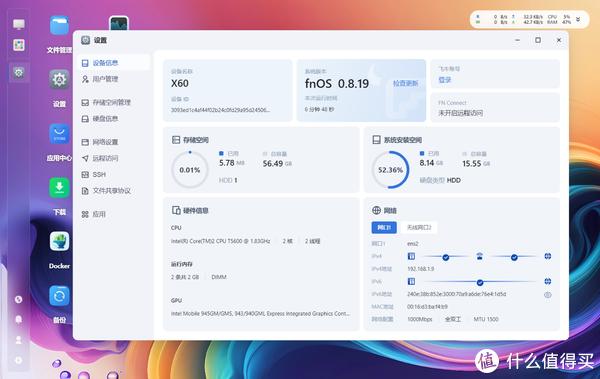
Task: Click the settings gear in left dock
Action: (x=19, y=72)
